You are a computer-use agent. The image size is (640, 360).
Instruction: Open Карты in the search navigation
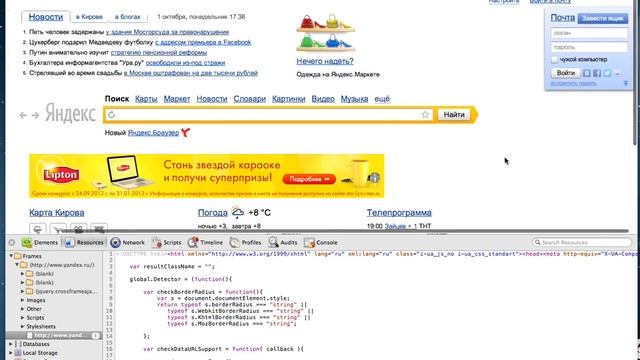tap(146, 99)
